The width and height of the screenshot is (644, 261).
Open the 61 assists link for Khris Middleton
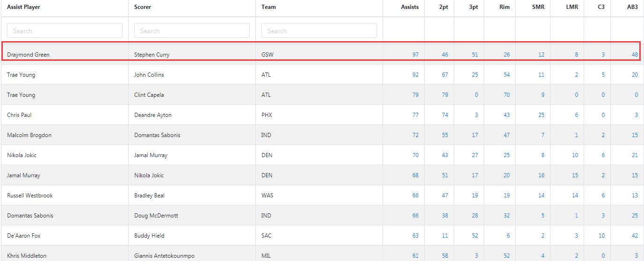(415, 256)
